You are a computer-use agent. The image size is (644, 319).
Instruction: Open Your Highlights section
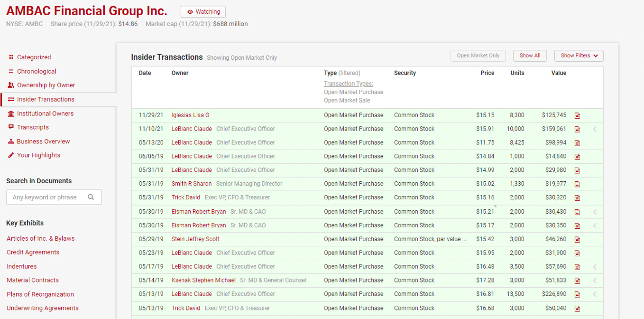[x=38, y=155]
